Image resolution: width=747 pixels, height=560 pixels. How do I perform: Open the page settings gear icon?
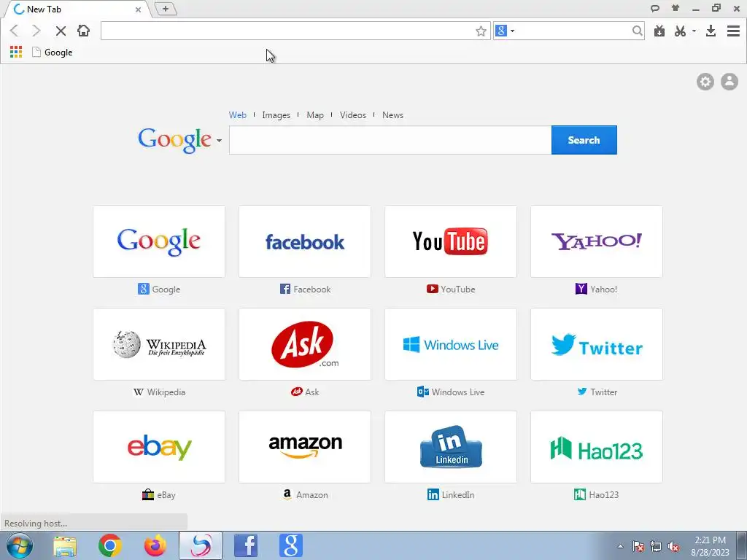tap(705, 82)
